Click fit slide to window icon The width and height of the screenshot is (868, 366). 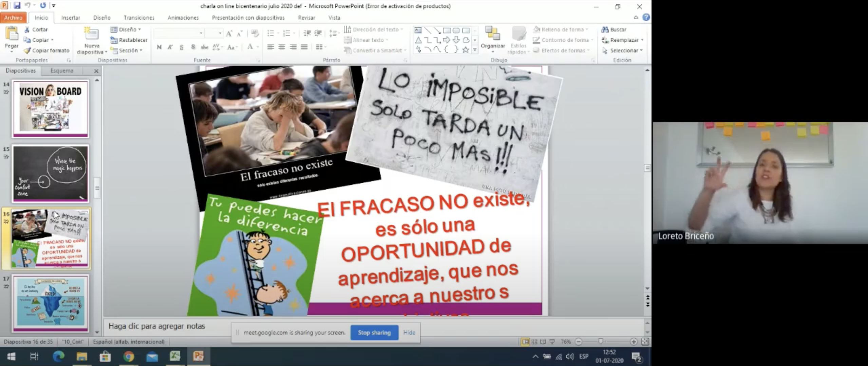[x=645, y=342]
